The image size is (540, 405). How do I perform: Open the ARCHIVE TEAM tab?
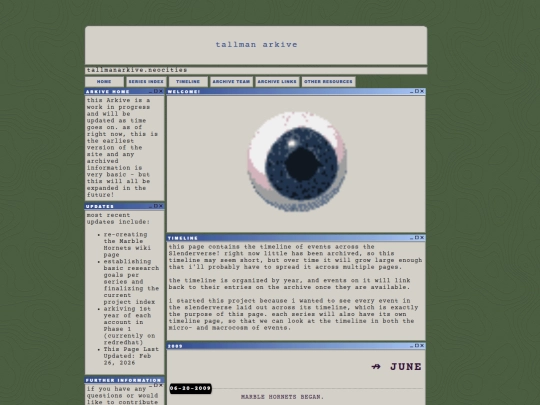coord(231,82)
